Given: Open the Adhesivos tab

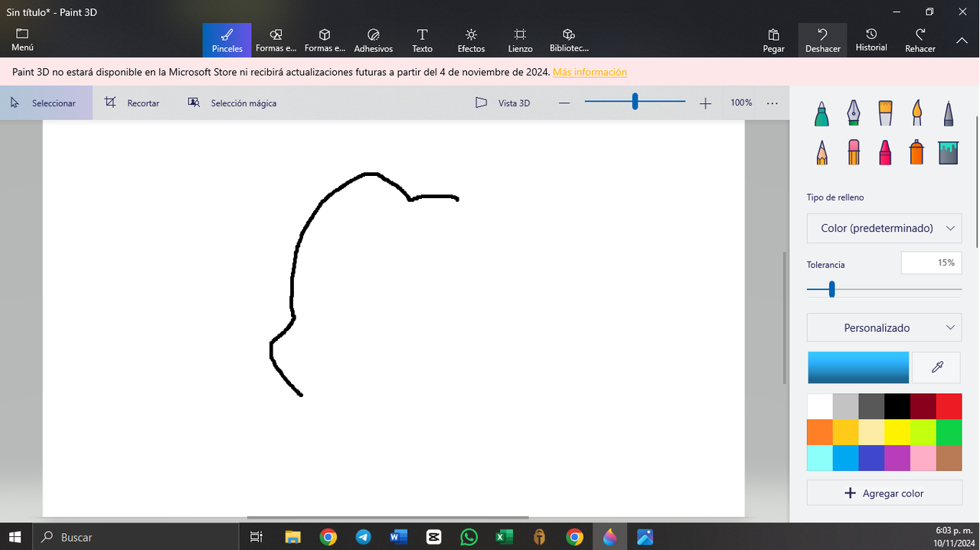Looking at the screenshot, I should [x=374, y=40].
